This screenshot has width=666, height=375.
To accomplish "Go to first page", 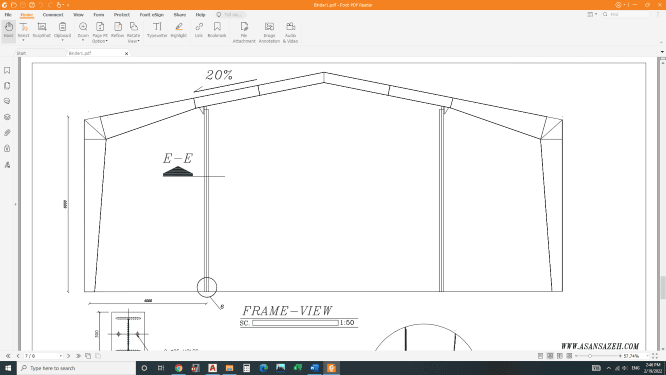I will point(8,356).
